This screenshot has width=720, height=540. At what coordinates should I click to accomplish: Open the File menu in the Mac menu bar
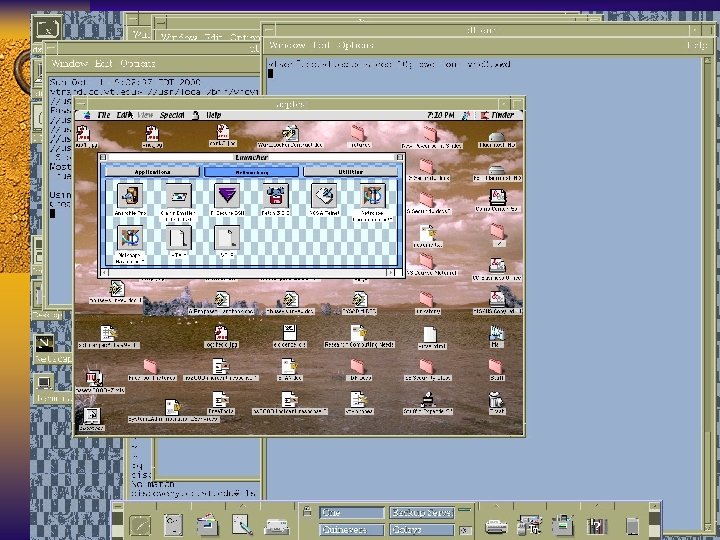[104, 115]
